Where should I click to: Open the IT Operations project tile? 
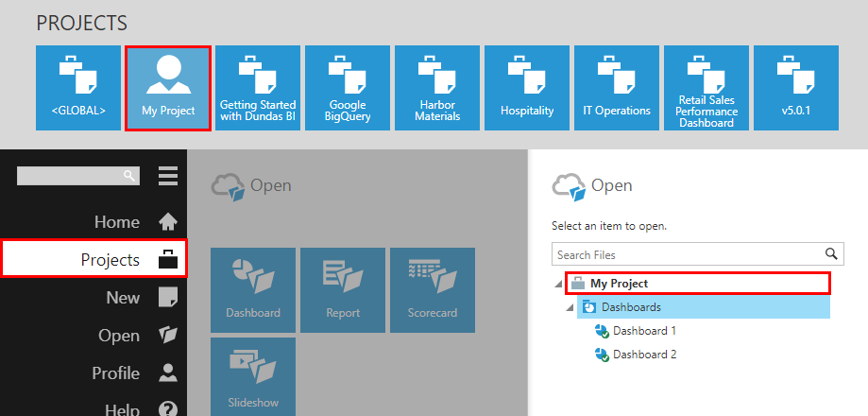(x=617, y=88)
